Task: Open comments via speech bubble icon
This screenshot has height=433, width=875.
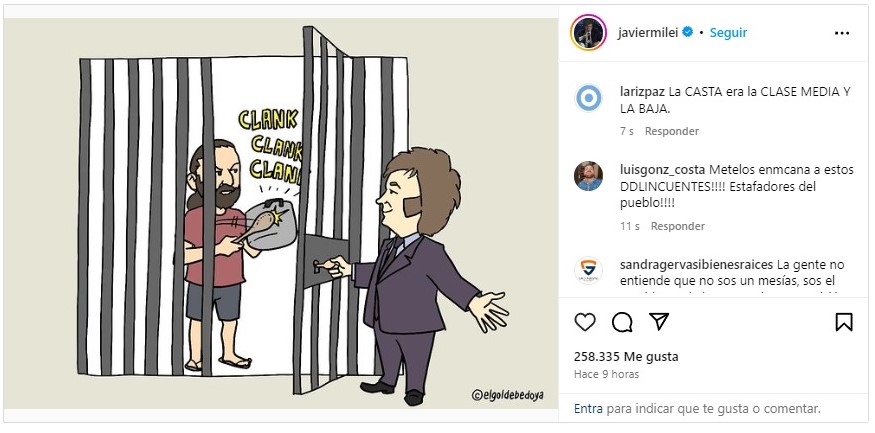Action: [622, 322]
